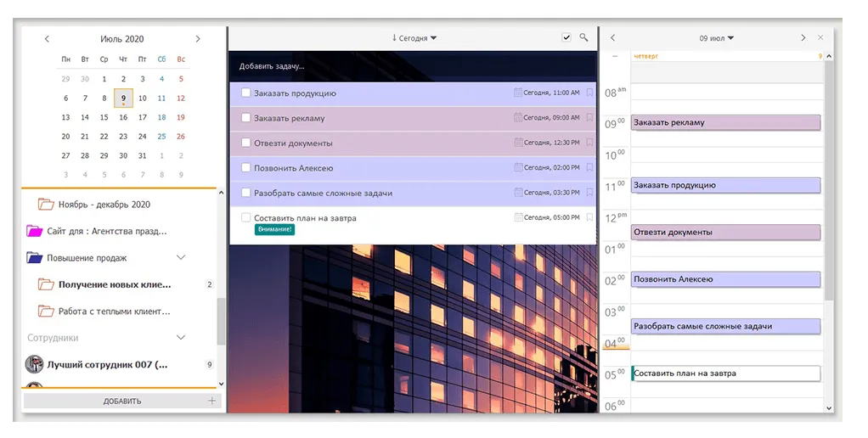This screenshot has width=868, height=438.
Task: Select the Получение новых клиентов folder
Action: (114, 284)
